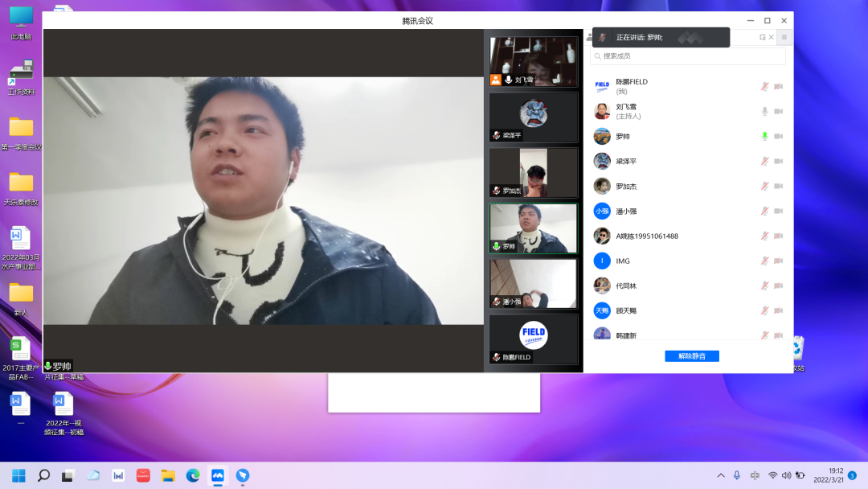
Task: Open 天乐泰修改 desktop folder
Action: coord(21,189)
